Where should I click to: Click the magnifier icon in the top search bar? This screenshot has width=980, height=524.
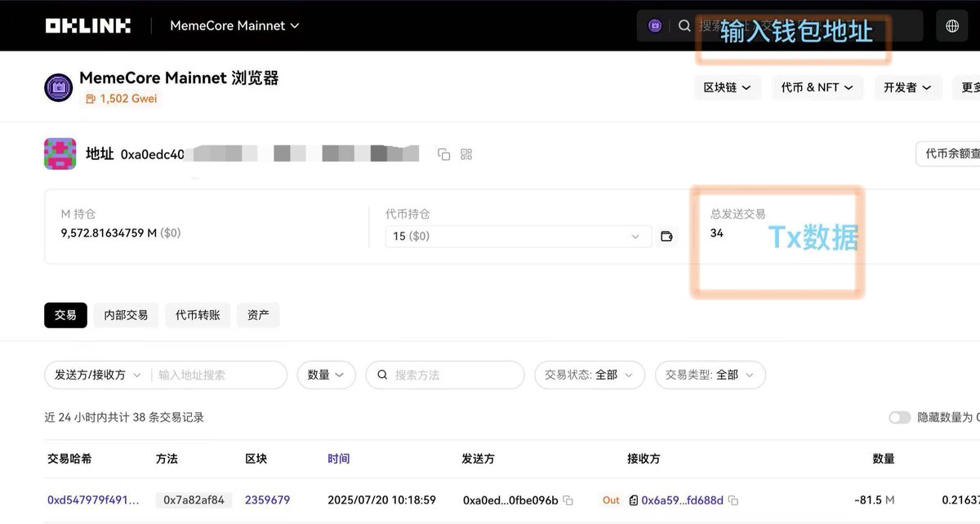[x=684, y=25]
